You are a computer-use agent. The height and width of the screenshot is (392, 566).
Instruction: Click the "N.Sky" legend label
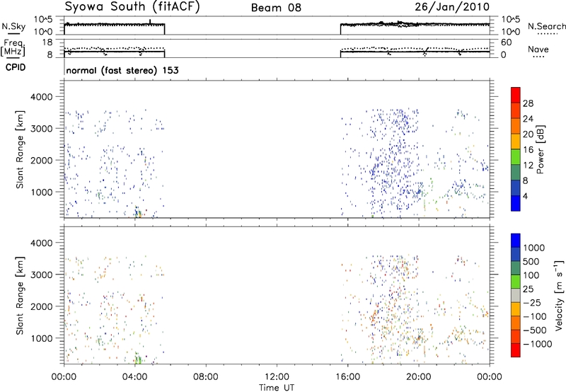(13, 26)
